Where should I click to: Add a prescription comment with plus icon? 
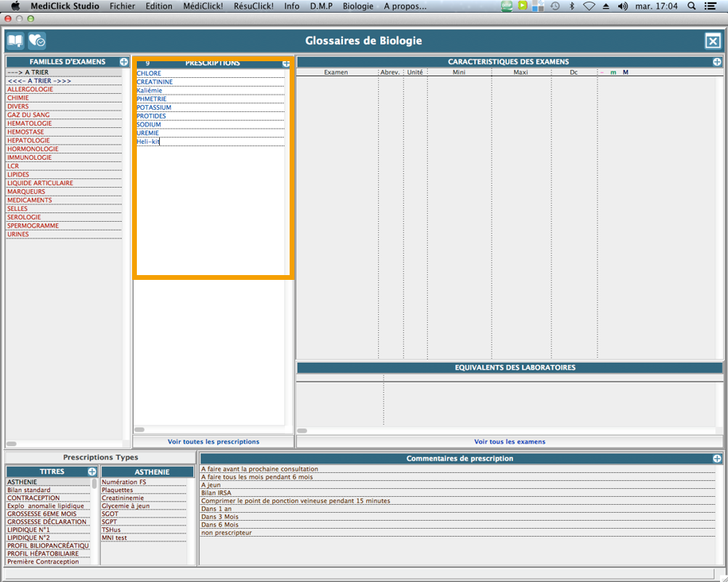(x=717, y=459)
